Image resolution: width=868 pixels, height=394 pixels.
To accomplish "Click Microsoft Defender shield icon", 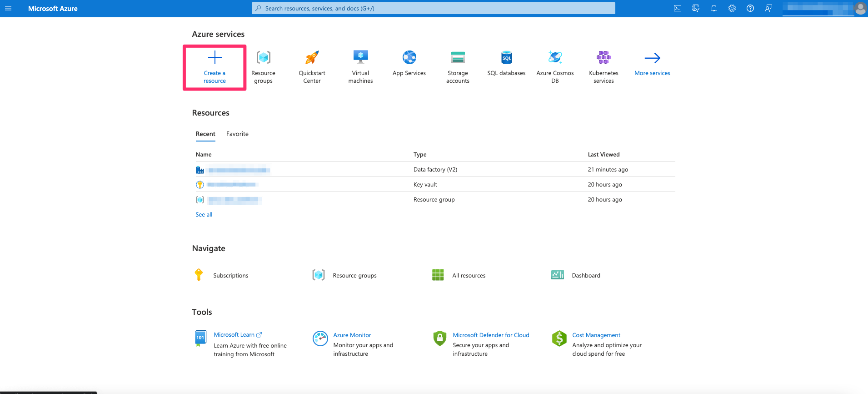I will [440, 338].
